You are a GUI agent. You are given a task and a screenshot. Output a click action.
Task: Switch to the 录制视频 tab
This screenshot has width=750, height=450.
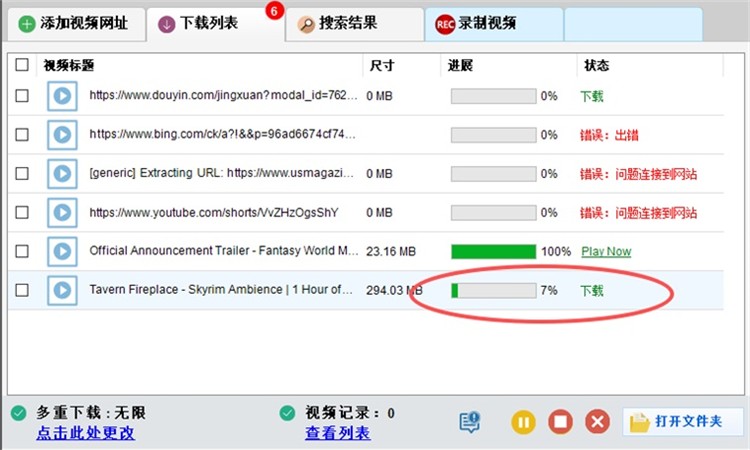(x=494, y=23)
